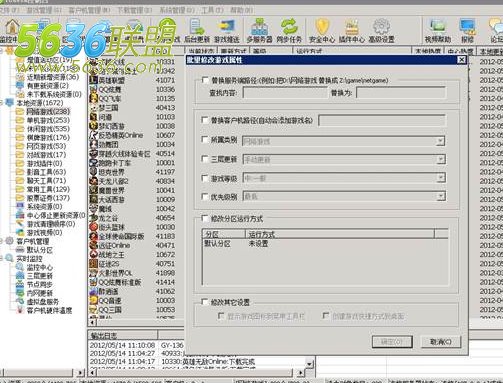Viewport: 503px width, 383px height.
Task: Click the 监控中心 magnifier icon in tree
Action: pos(20,267)
